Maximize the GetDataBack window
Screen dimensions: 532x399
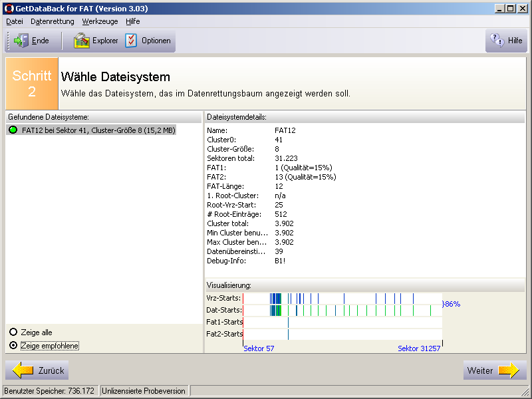click(510, 9)
